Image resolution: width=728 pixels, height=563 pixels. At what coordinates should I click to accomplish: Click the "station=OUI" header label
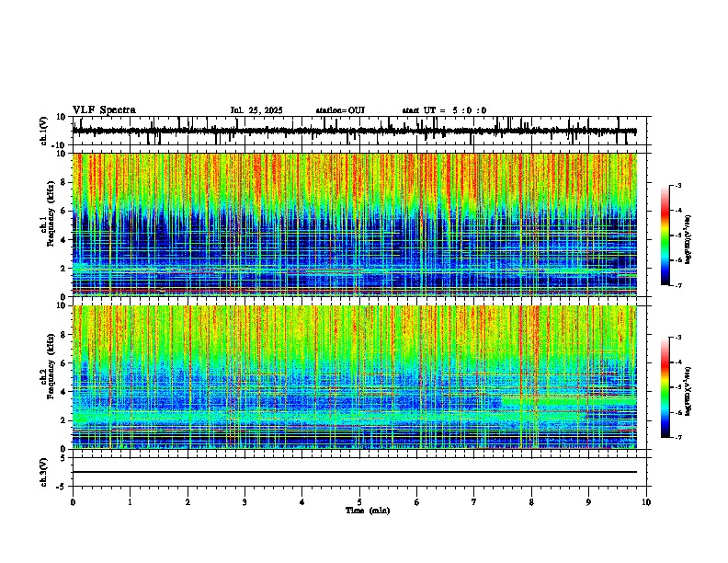(x=340, y=110)
